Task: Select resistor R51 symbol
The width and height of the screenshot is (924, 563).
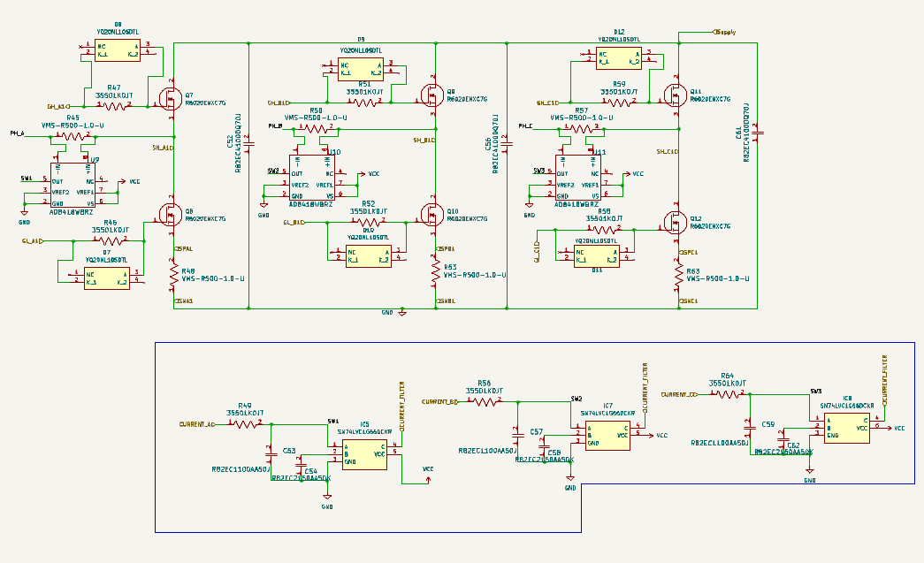Action: 365,103
